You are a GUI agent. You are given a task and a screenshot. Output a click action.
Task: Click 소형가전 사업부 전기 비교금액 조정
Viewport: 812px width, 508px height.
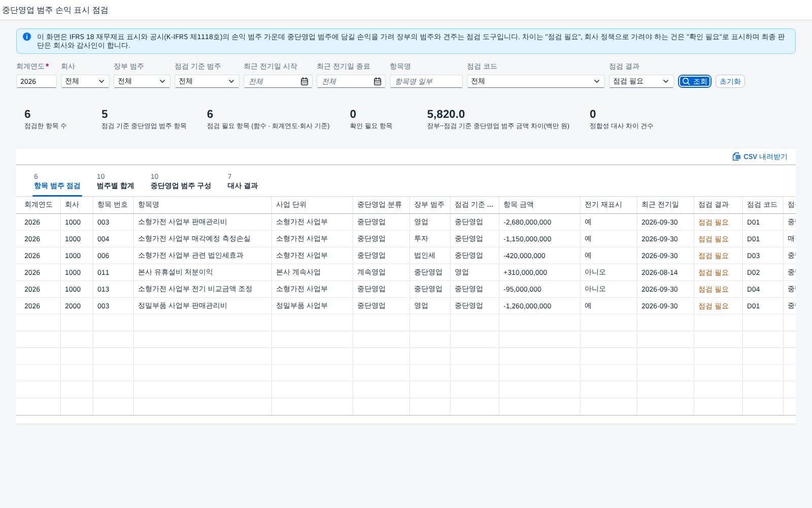tap(195, 289)
